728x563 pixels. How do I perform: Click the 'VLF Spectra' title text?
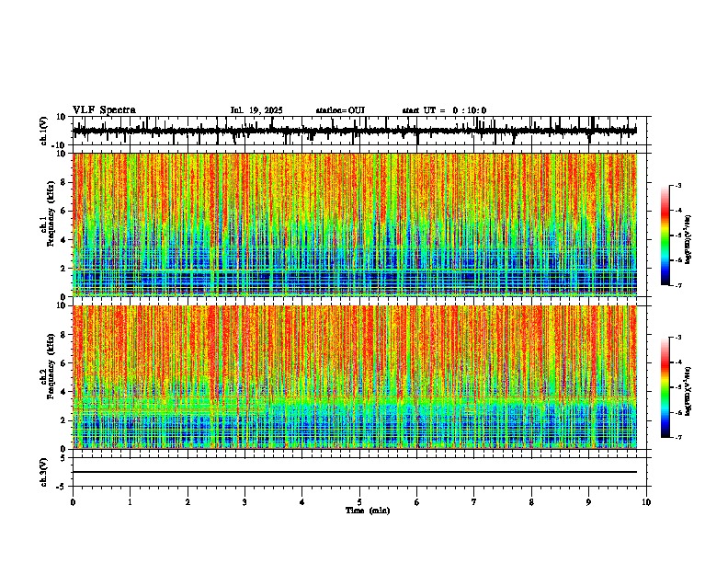104,110
